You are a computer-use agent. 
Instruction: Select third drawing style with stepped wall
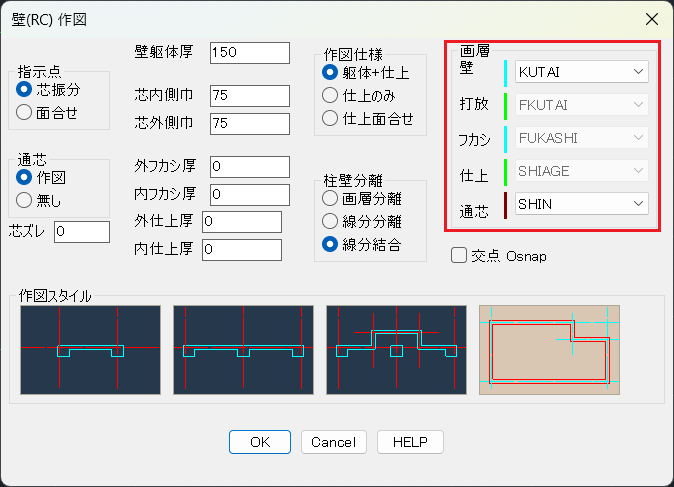pos(396,350)
